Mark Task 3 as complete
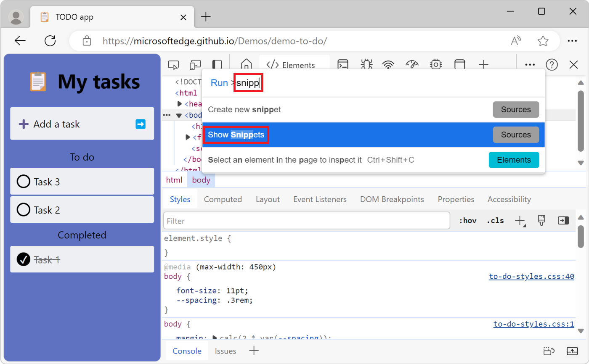The image size is (589, 364). coord(23,181)
